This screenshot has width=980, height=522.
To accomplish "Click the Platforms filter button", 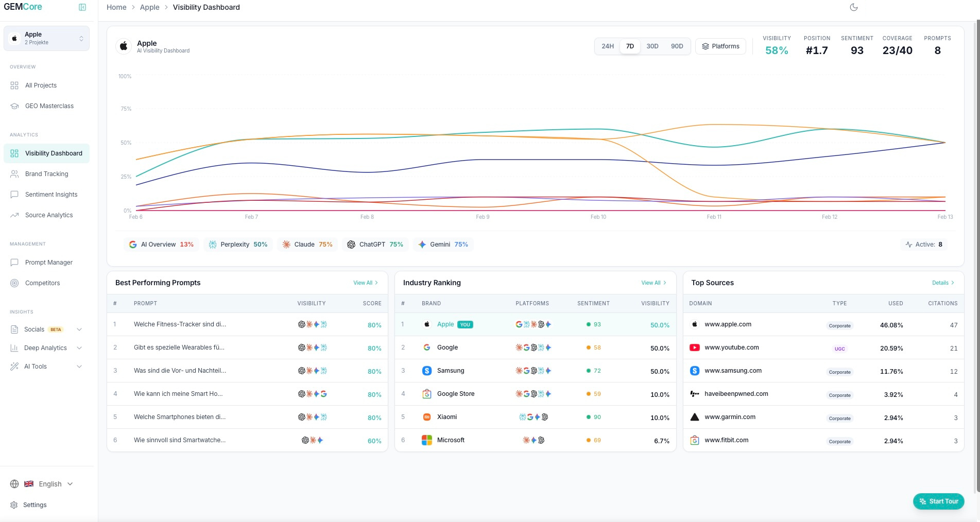I will point(720,46).
